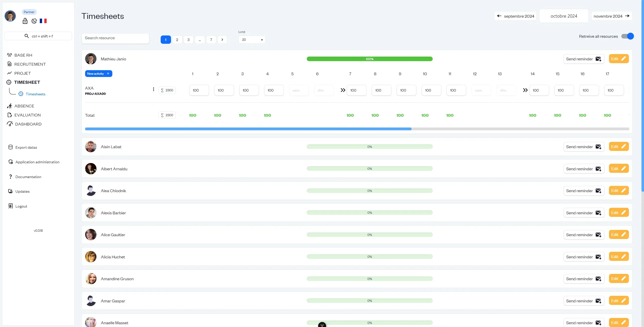Click the DASHBOARD sidebar icon

pyautogui.click(x=10, y=124)
